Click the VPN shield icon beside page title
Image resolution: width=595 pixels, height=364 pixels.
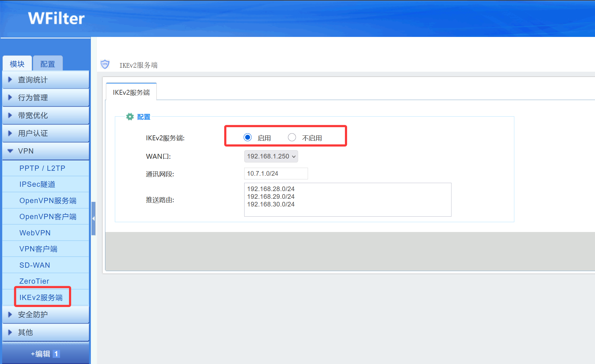[105, 64]
